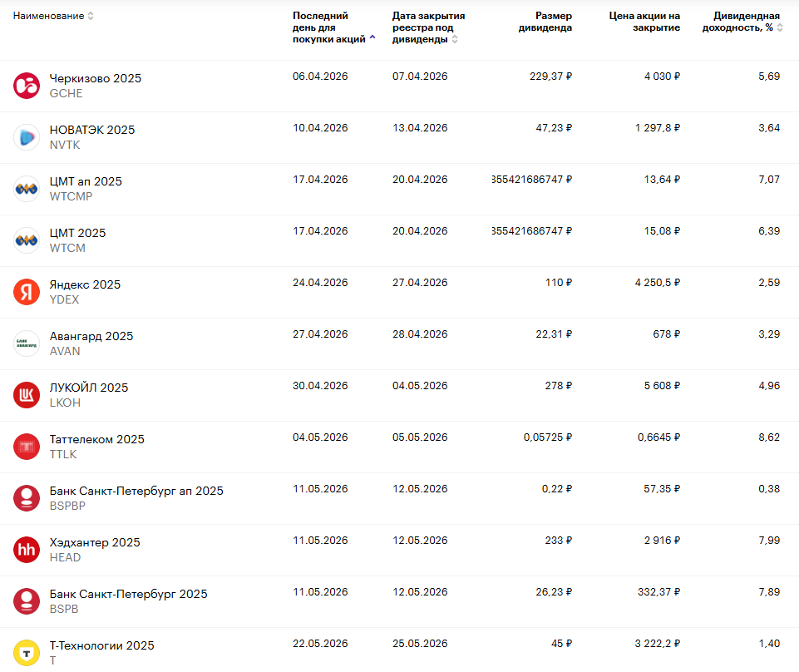This screenshot has height=672, width=799.
Task: Click the Хэдхантер hh logo icon
Action: click(27, 550)
